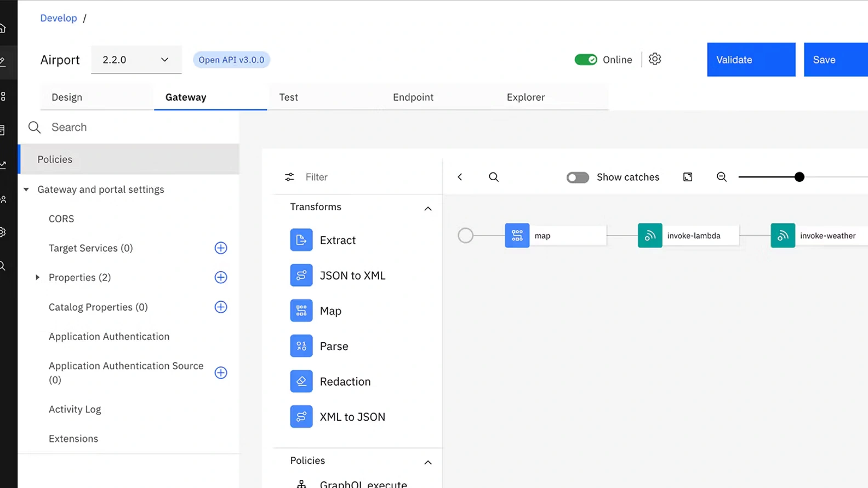Select the Redaction policy icon
The height and width of the screenshot is (488, 868).
pos(301,382)
